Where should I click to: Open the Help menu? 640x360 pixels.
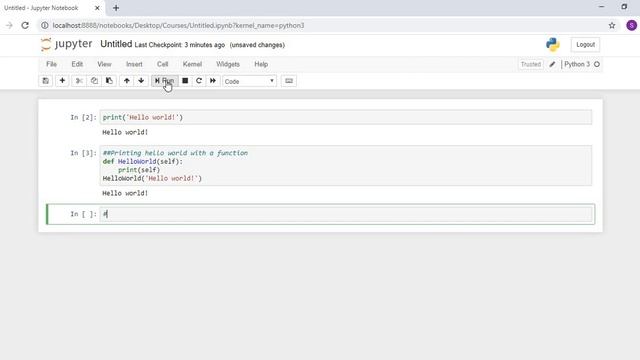point(261,64)
